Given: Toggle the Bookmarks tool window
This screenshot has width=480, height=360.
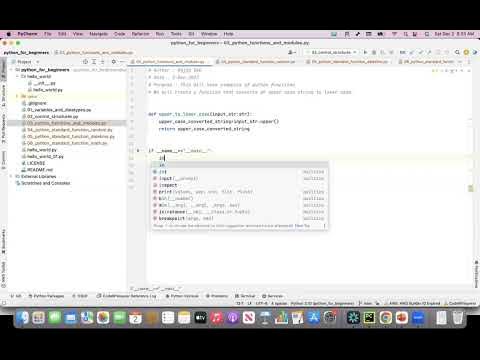Looking at the screenshot, I should click(4, 241).
